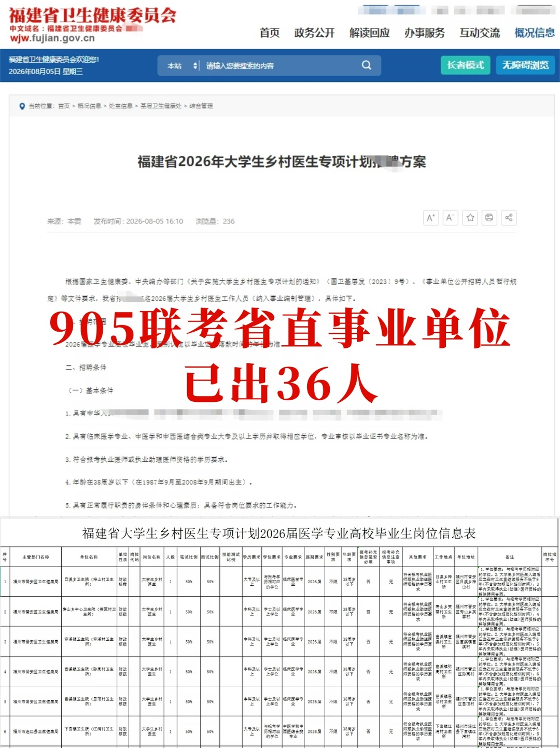Click 首页 in the breadcrumb
Viewport: 560px width, 748px height.
(64, 106)
